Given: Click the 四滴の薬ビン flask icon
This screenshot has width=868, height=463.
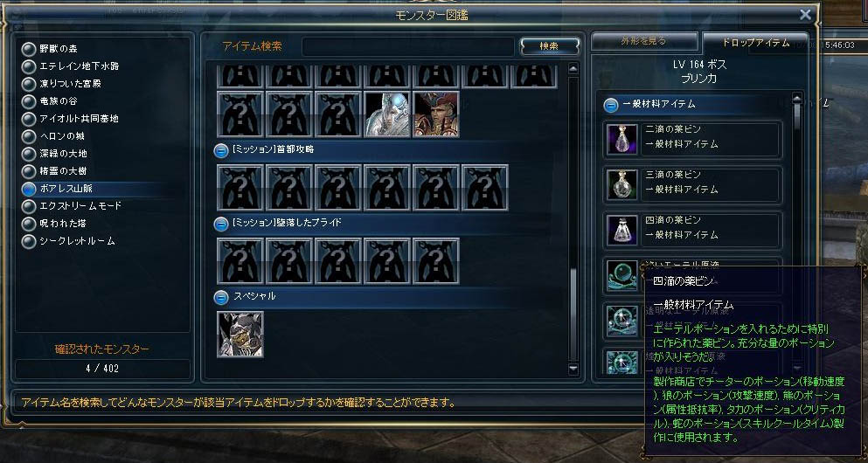Looking at the screenshot, I should click(x=622, y=230).
